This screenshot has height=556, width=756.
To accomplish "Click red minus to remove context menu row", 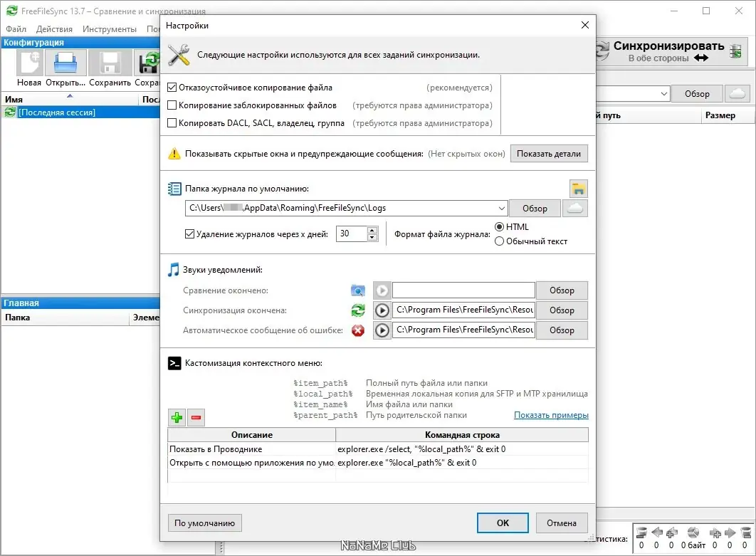I will [196, 417].
